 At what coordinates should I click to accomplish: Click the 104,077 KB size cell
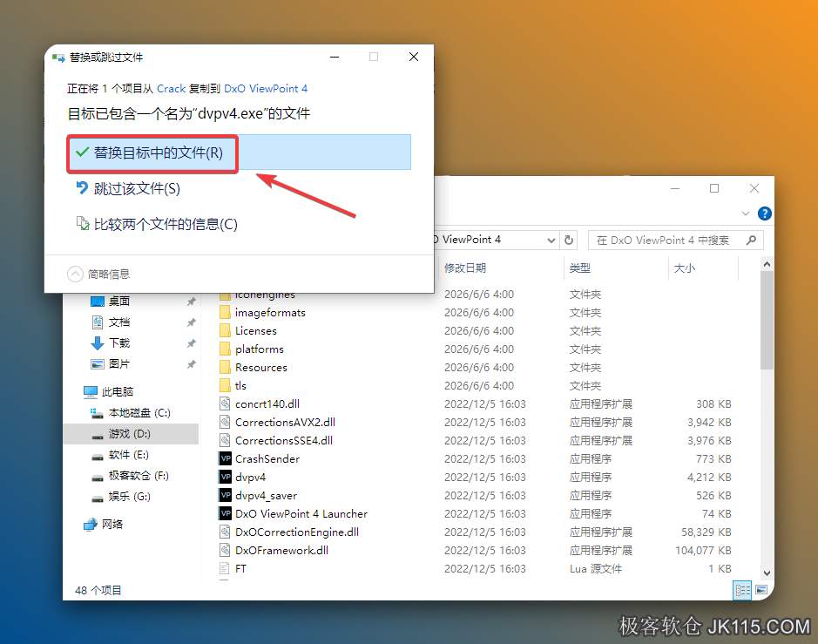pos(703,550)
